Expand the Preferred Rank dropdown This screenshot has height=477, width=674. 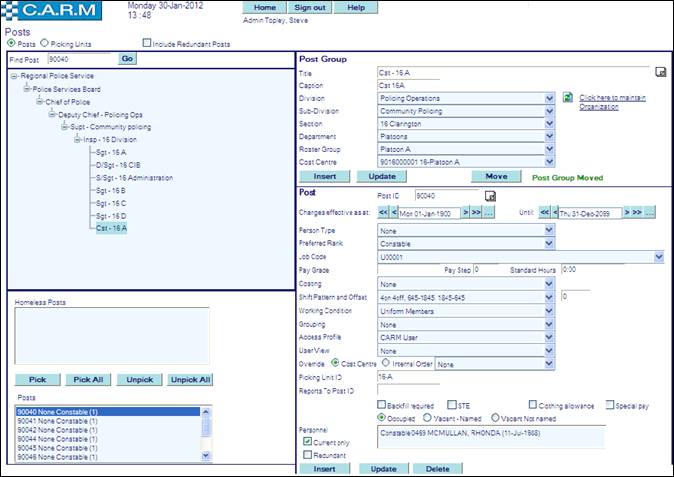(x=549, y=243)
